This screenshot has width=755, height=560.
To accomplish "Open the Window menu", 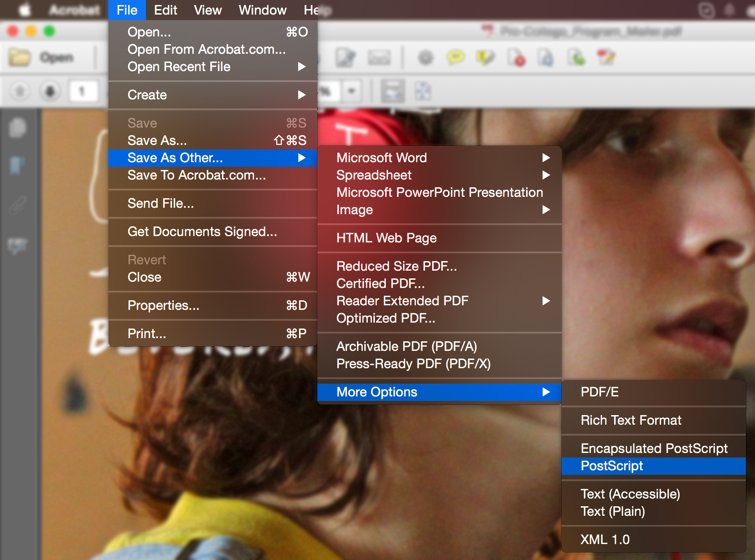I will pyautogui.click(x=263, y=10).
